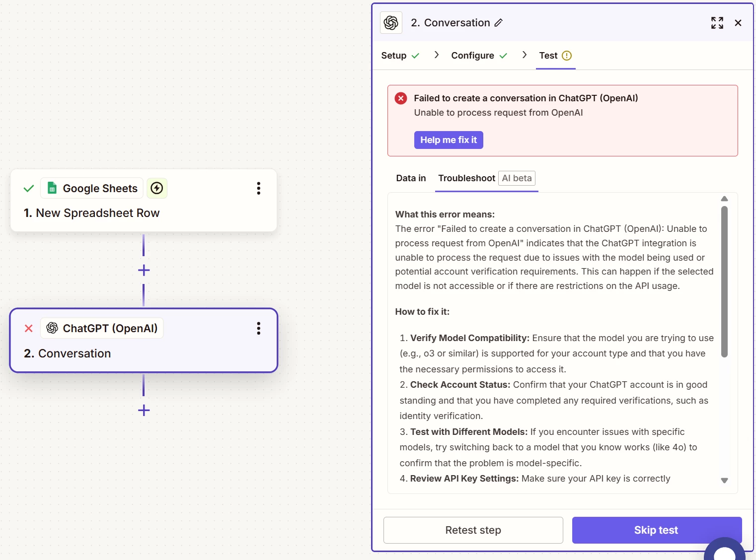
Task: Close the Conversation panel
Action: coord(738,23)
